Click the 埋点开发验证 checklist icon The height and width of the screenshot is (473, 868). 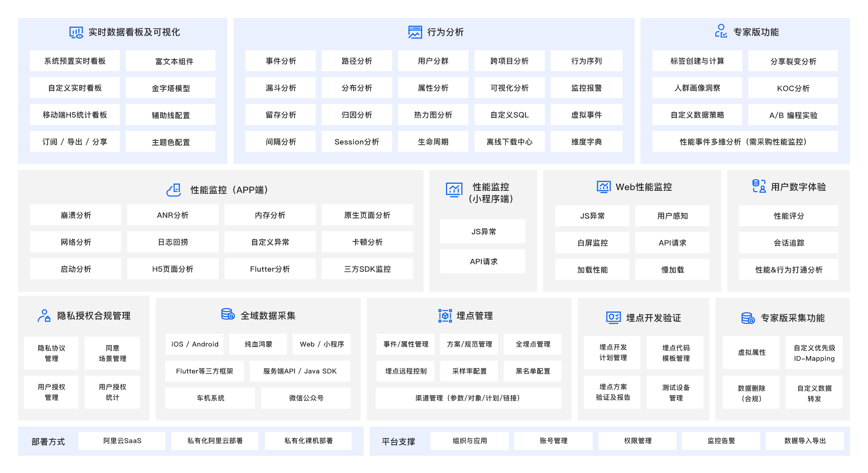[x=613, y=318]
